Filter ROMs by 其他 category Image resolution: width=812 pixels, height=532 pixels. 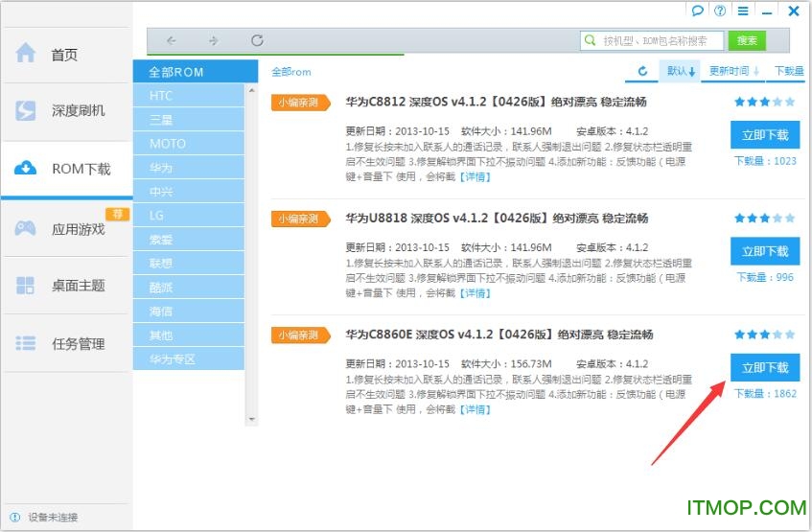pyautogui.click(x=189, y=335)
